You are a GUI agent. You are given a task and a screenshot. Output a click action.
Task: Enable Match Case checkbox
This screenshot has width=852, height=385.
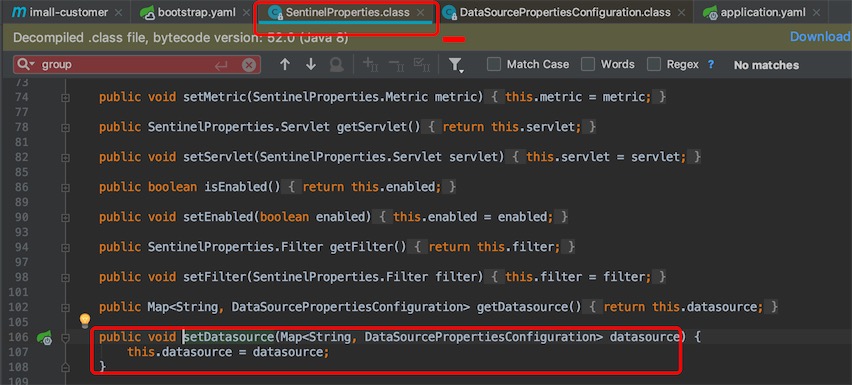pos(493,65)
